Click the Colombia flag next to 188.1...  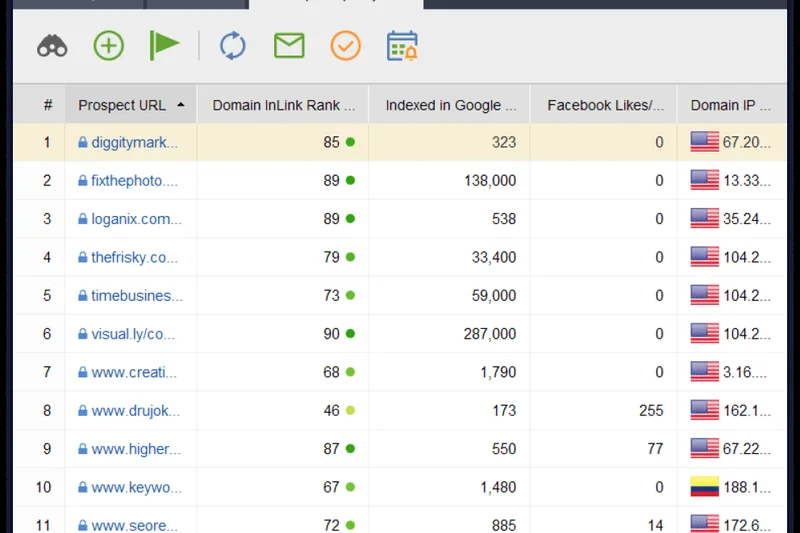705,487
